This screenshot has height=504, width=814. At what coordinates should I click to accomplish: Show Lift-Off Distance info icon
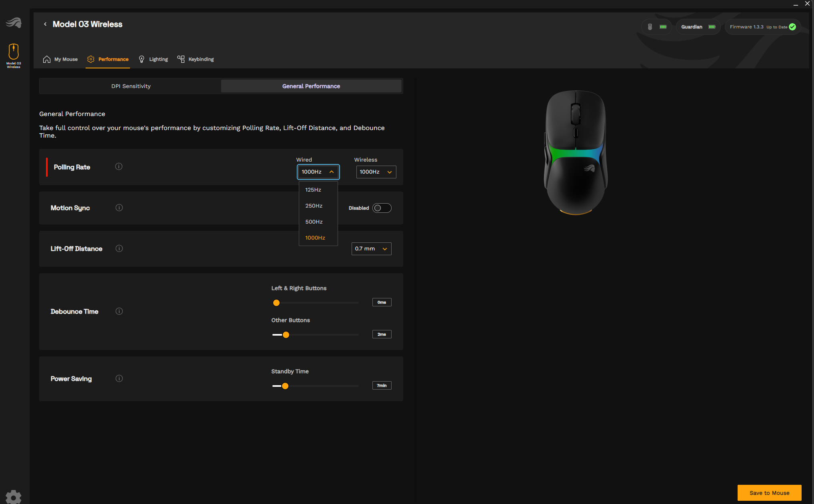click(x=119, y=248)
